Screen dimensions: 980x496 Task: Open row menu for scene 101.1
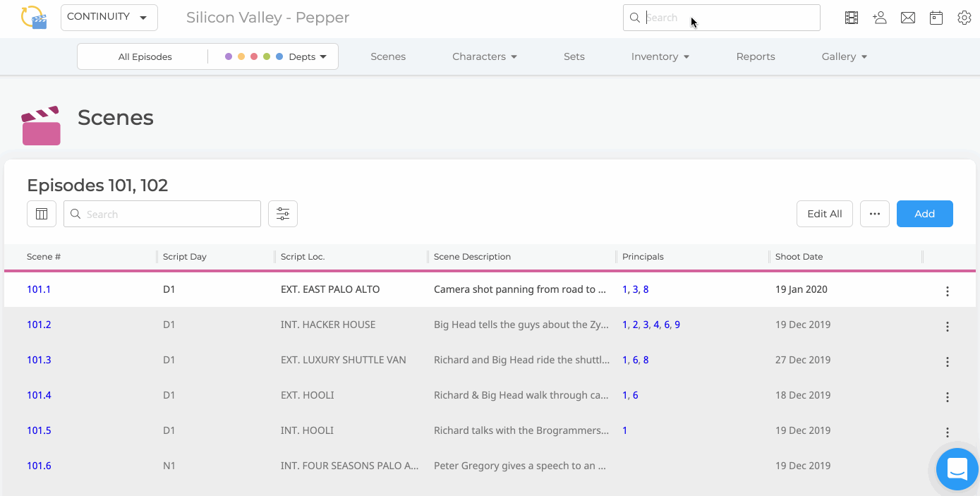pos(948,291)
